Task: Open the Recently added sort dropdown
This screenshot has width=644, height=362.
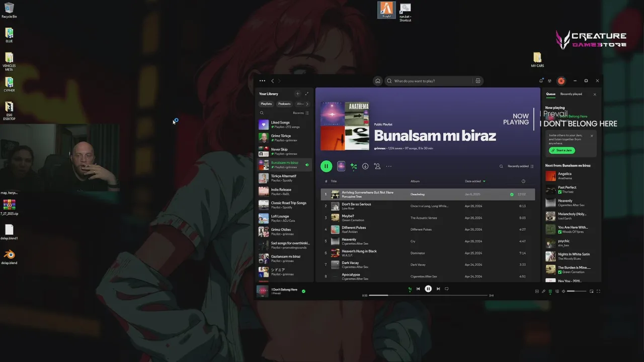Action: [x=521, y=166]
